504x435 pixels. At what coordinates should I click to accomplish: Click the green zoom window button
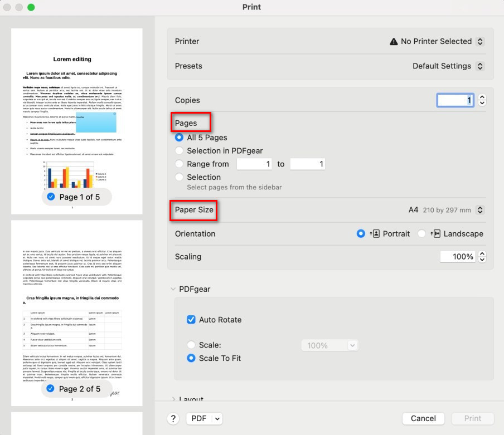point(31,7)
